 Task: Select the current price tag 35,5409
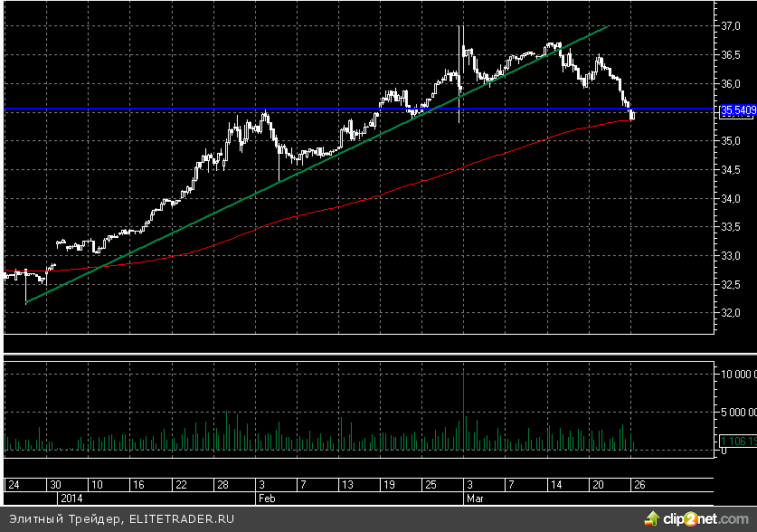pos(737,110)
